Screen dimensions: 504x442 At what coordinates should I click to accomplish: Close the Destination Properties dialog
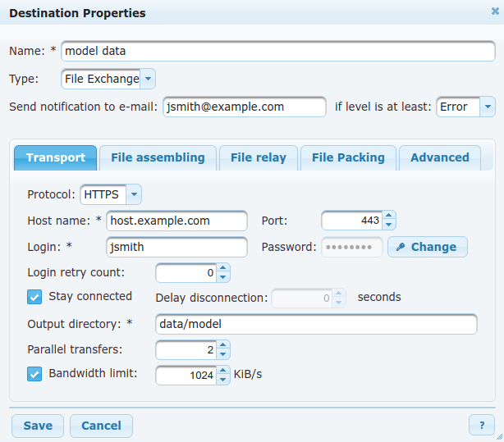point(495,11)
